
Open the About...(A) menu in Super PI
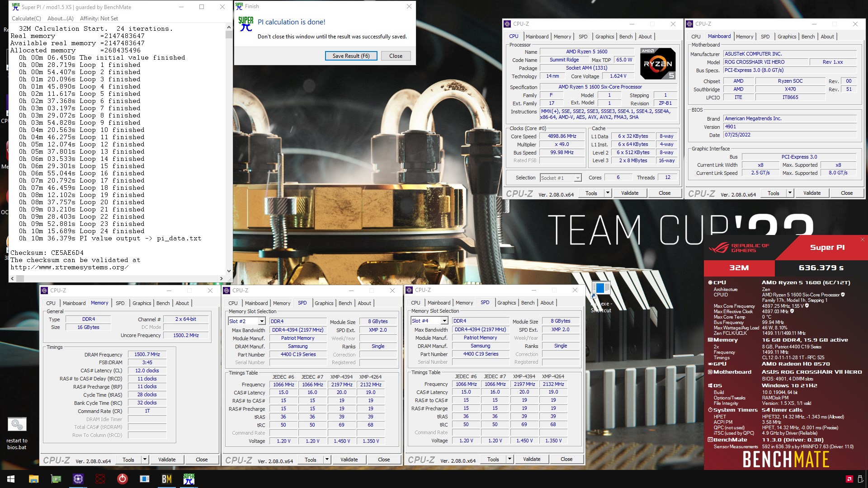[x=61, y=19]
